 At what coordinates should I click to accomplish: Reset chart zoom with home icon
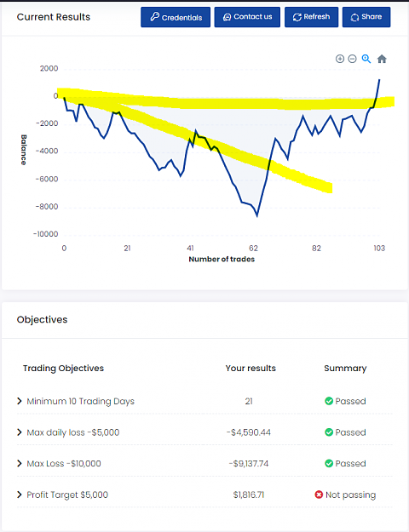point(382,59)
